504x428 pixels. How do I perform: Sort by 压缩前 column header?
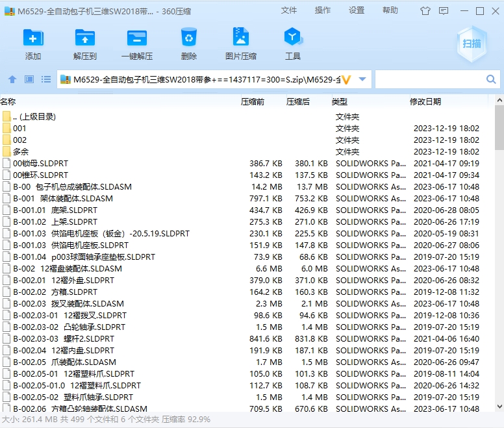[253, 102]
